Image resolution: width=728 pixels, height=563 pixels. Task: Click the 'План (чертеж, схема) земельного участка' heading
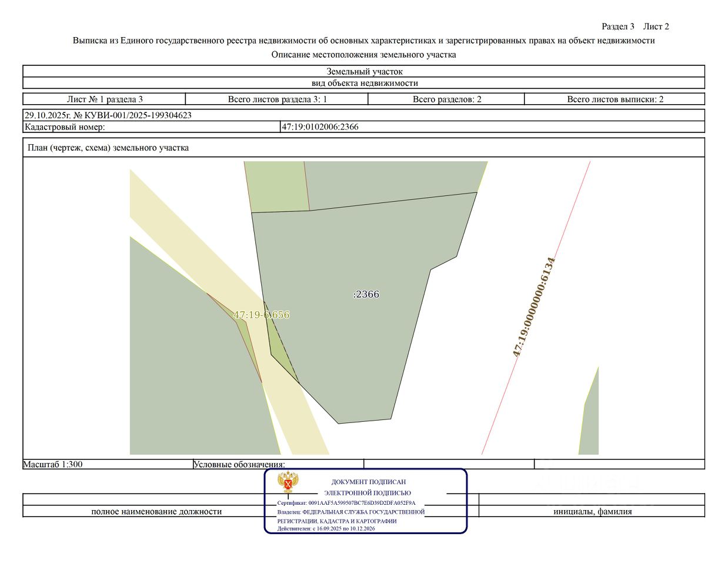(x=108, y=148)
